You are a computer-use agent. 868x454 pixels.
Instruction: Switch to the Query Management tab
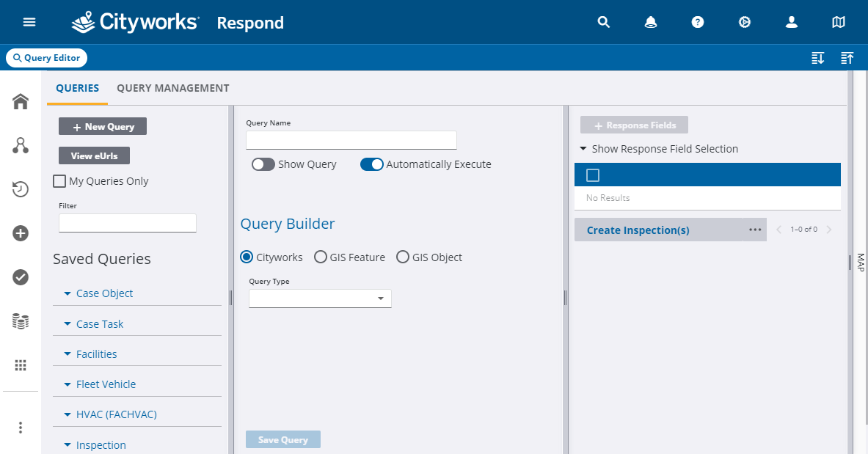[x=172, y=88]
